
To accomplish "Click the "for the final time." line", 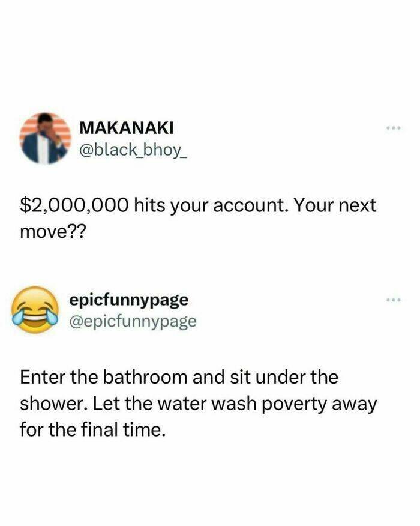I will pyautogui.click(x=93, y=429).
